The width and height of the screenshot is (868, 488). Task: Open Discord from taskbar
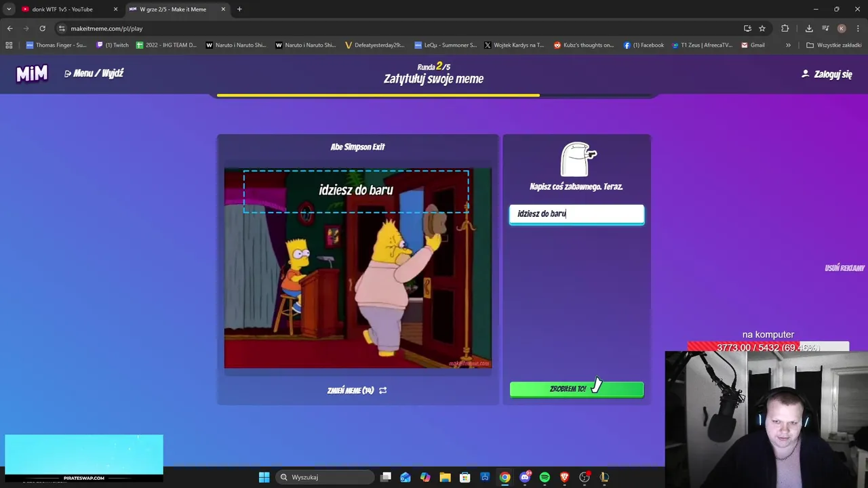(525, 477)
